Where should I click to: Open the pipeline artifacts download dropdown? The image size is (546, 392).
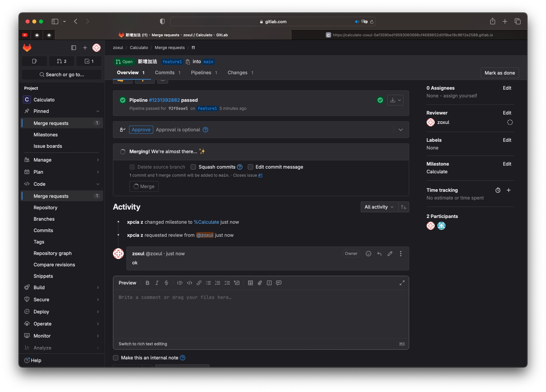coord(395,100)
